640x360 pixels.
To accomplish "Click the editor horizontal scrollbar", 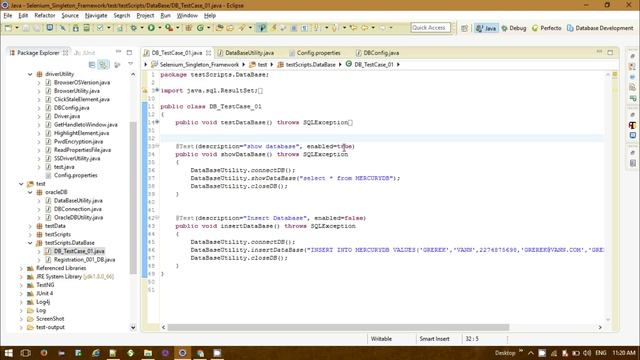I will point(338,327).
